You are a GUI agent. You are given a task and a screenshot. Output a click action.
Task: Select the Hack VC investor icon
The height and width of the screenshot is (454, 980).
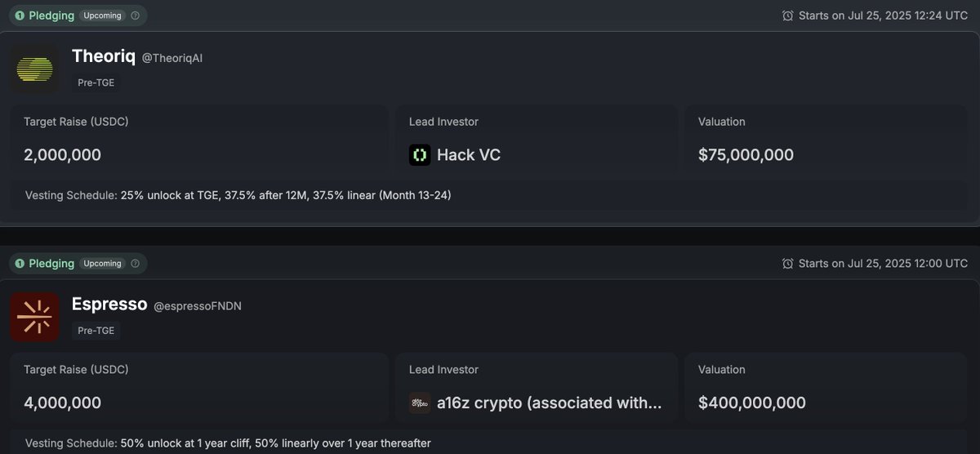click(x=420, y=155)
